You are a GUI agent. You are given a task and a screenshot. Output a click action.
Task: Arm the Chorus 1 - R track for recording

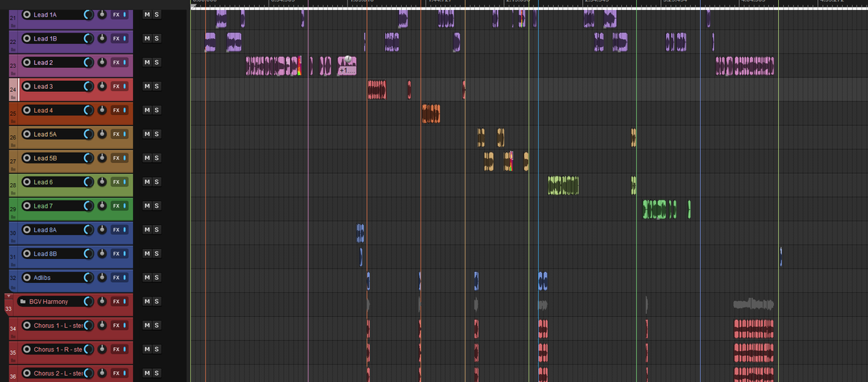pyautogui.click(x=27, y=349)
